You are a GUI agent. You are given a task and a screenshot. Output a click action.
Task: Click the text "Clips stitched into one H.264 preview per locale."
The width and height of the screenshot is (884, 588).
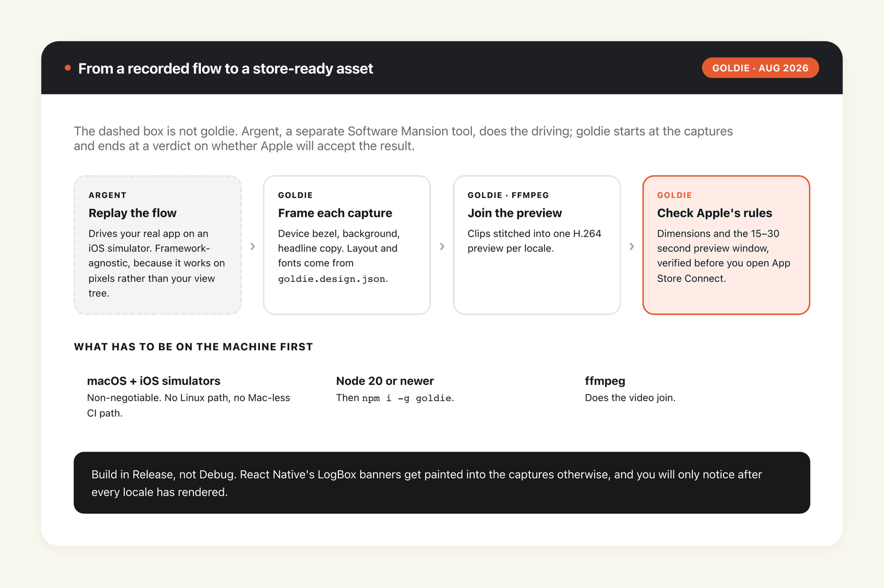534,241
